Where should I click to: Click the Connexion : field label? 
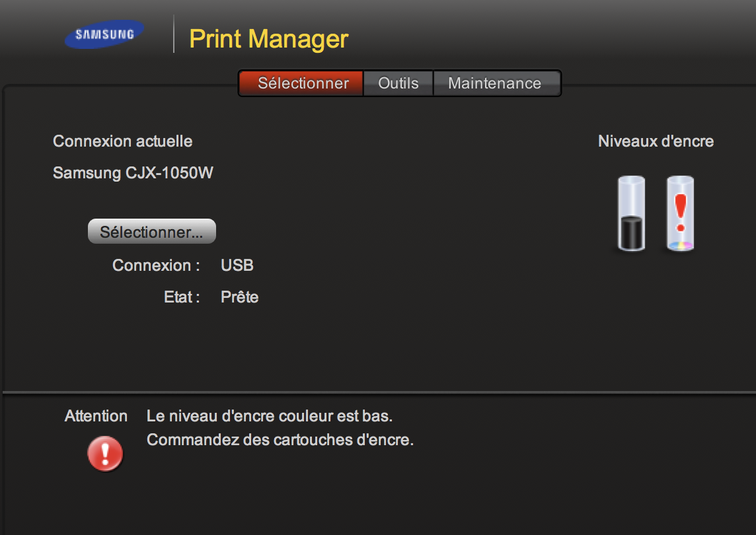156,266
